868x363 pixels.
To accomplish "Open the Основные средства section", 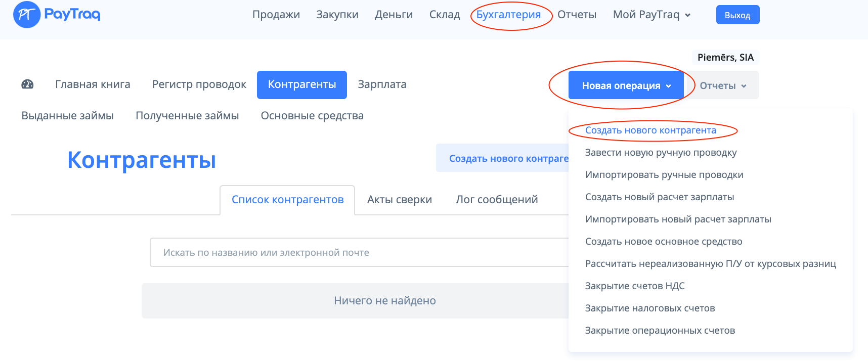I will pyautogui.click(x=312, y=116).
